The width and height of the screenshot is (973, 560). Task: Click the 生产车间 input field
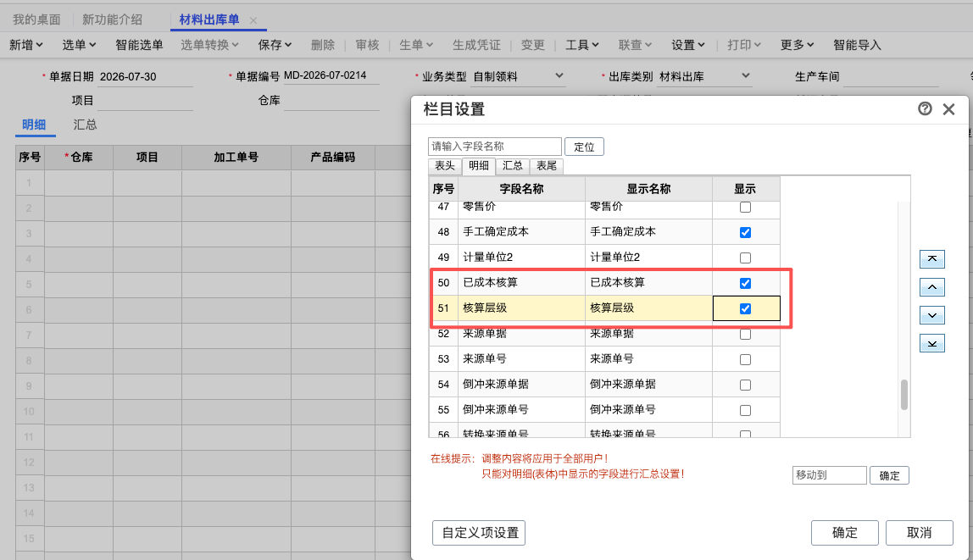(891, 77)
